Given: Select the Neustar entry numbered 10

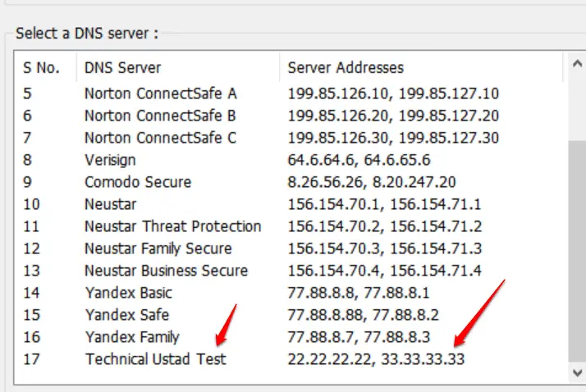Looking at the screenshot, I should coord(289,204).
